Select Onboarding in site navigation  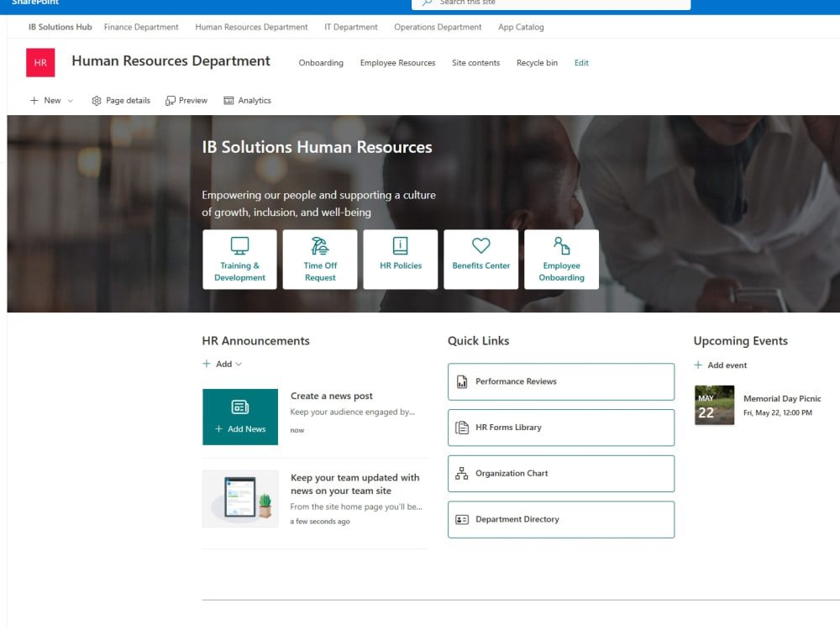(321, 63)
